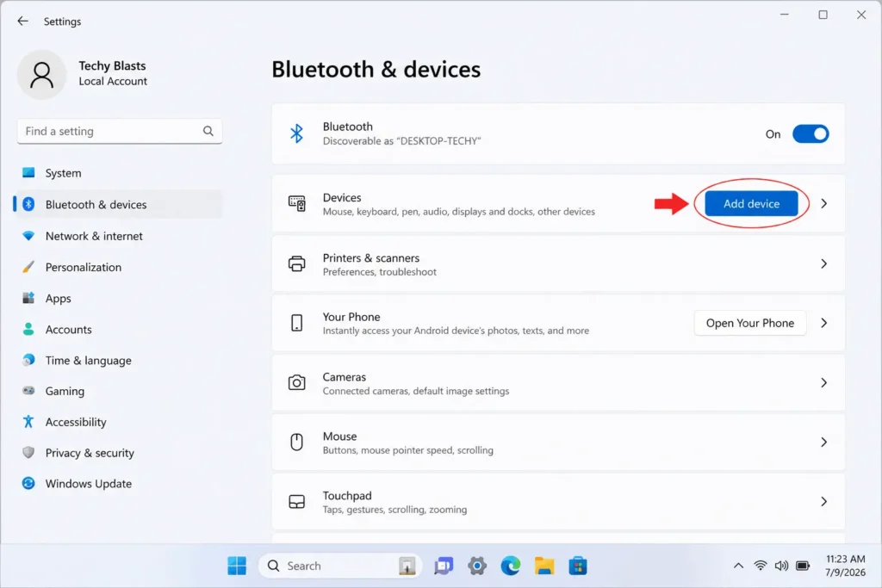Open Time & language settings
The height and width of the screenshot is (588, 882).
119,361
